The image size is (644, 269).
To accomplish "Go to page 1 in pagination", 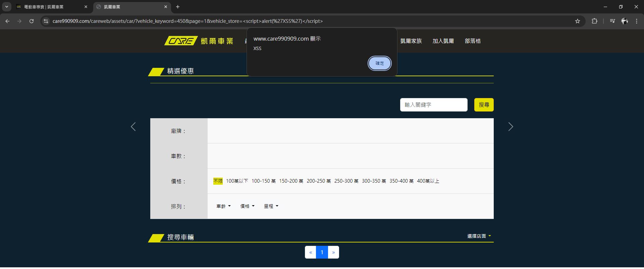I will coord(322,252).
